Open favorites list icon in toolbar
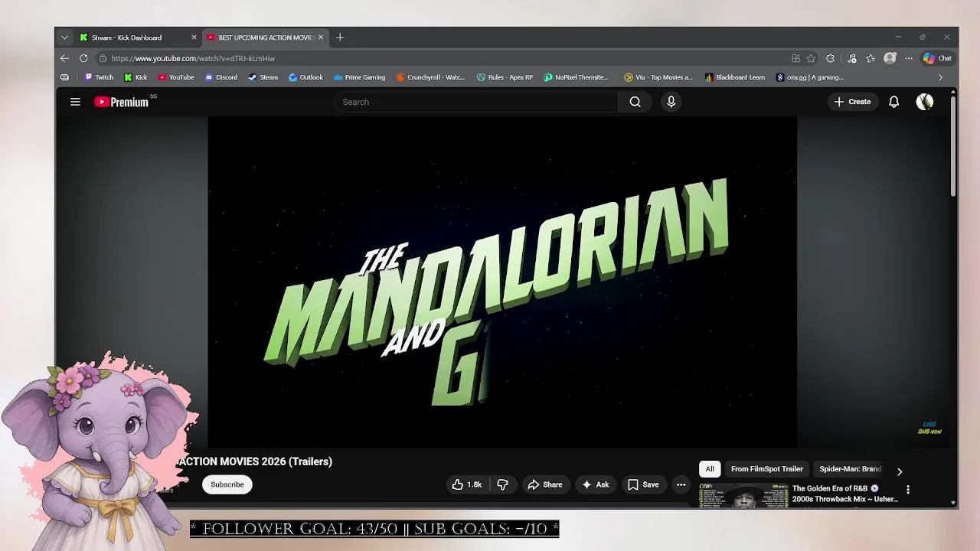The image size is (980, 551). click(871, 58)
